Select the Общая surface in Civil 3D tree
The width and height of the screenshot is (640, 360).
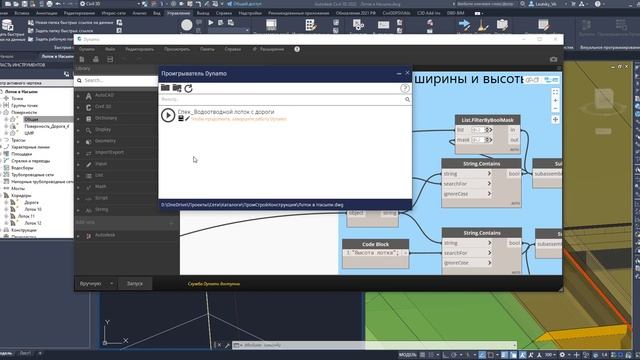coord(31,119)
